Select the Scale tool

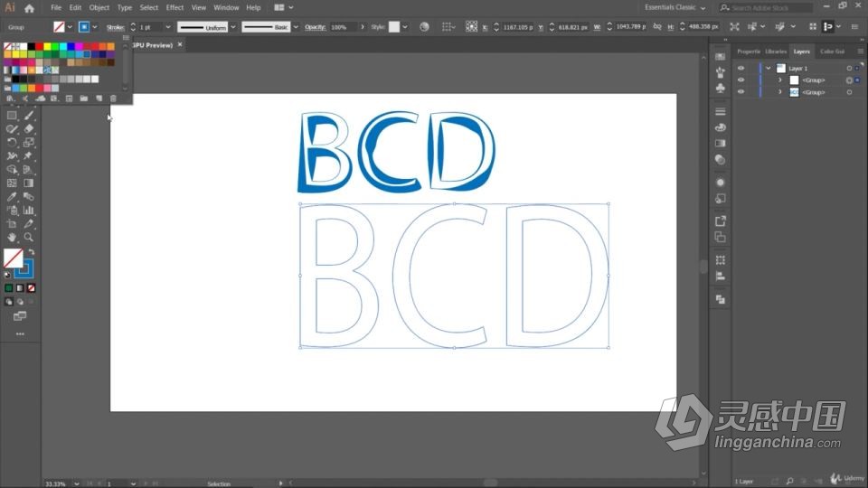pyautogui.click(x=29, y=142)
